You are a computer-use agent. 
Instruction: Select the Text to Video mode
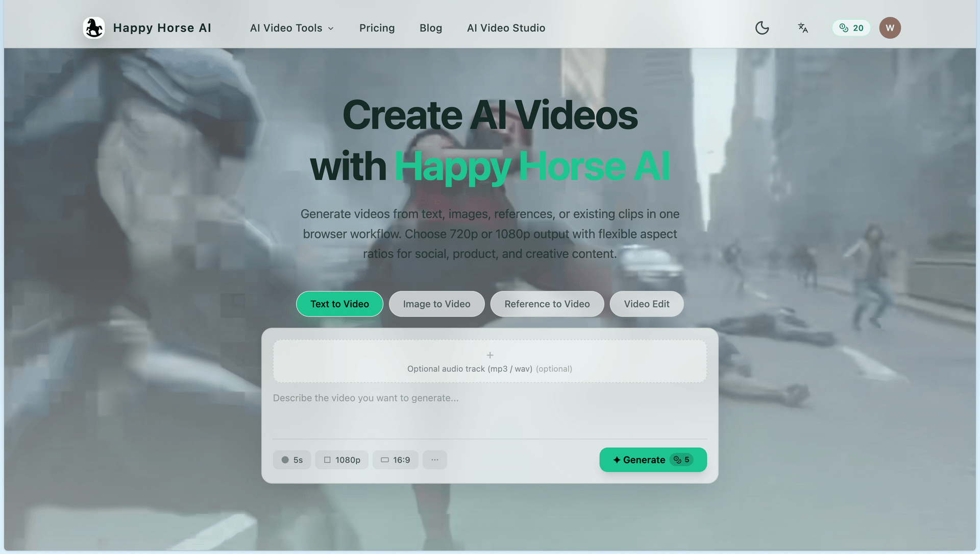(339, 304)
